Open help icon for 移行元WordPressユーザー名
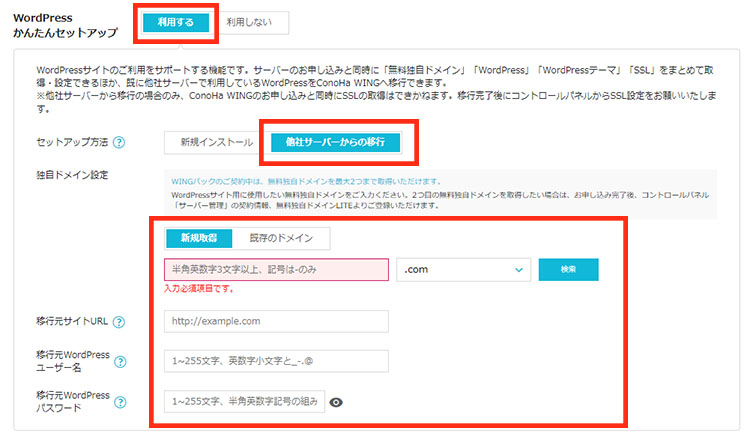This screenshot has height=433, width=750. pos(121,362)
